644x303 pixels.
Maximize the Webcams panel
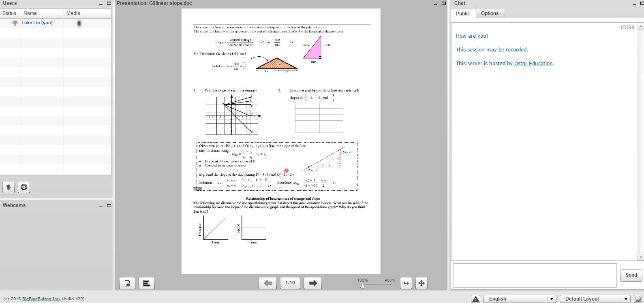pos(109,205)
